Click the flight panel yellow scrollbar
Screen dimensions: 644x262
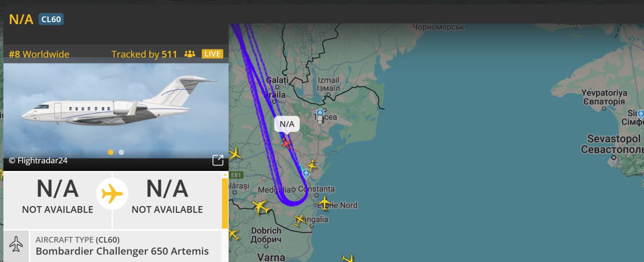click(224, 203)
